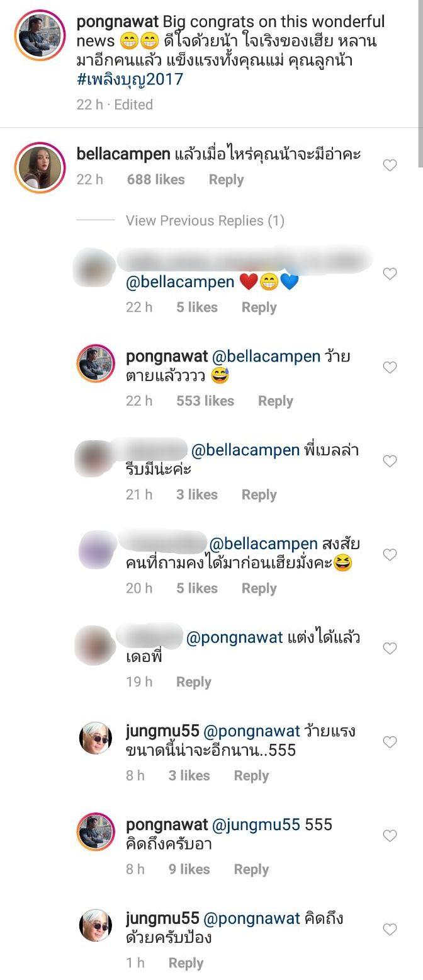Reply to bellacampen's comment with 688 likes
This screenshot has height=980, width=423.
click(x=226, y=179)
